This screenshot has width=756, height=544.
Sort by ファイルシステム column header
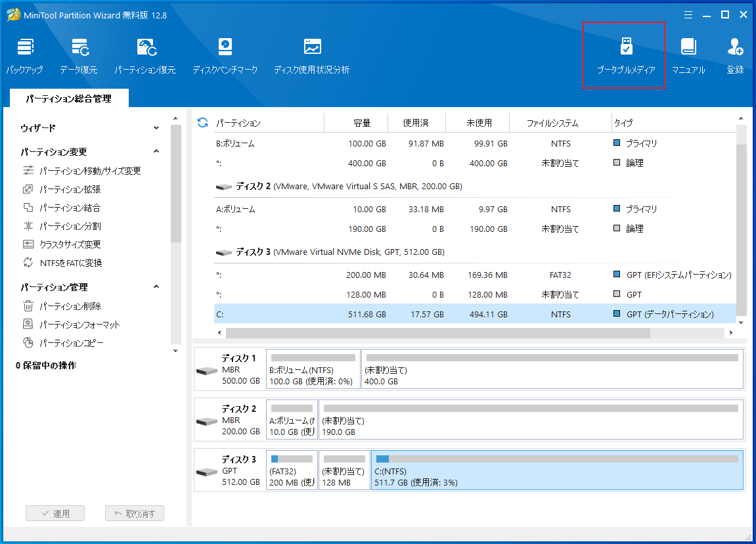pos(560,122)
